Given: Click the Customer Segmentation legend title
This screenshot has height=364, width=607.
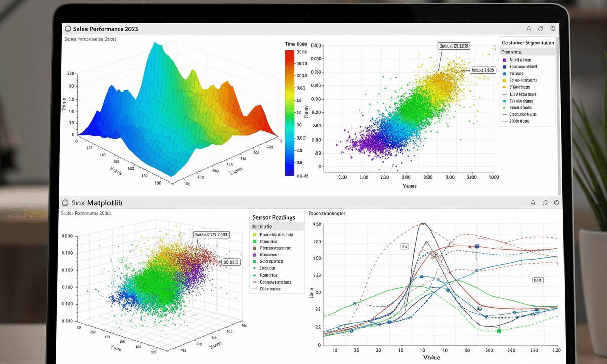Looking at the screenshot, I should tap(528, 43).
